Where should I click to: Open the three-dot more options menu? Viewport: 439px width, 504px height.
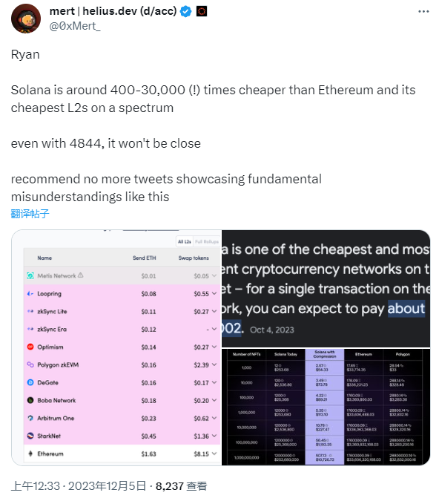[x=423, y=12]
